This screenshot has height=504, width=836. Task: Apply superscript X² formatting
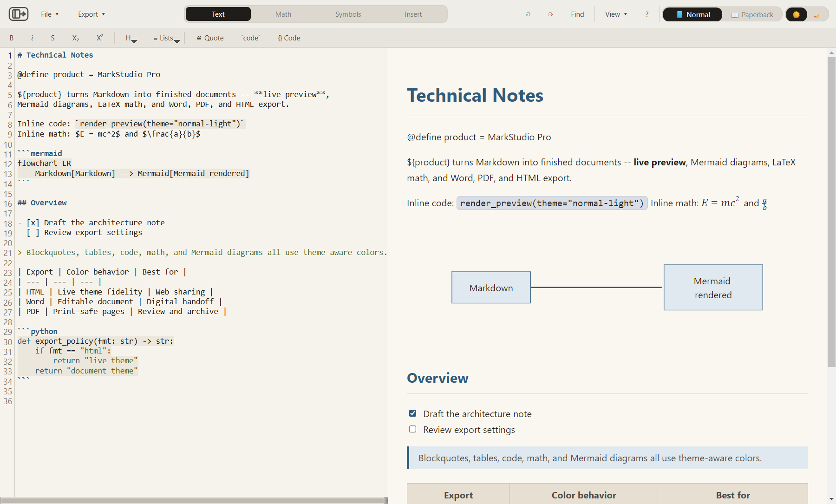click(x=100, y=38)
